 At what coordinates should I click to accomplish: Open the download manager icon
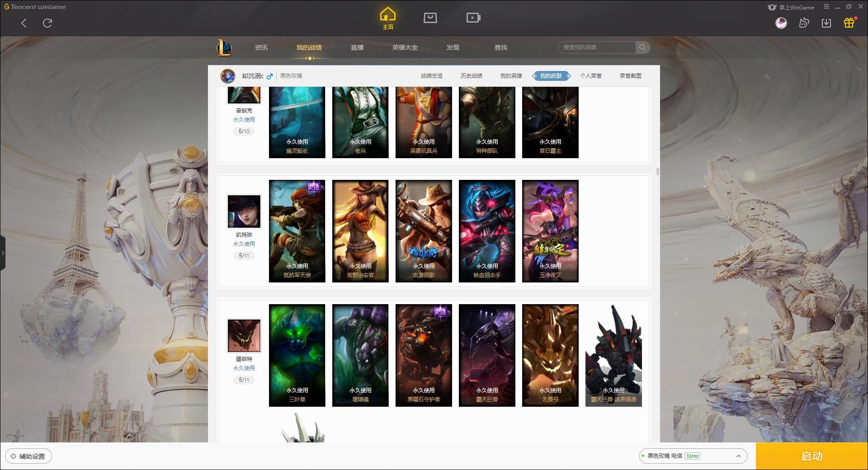826,23
